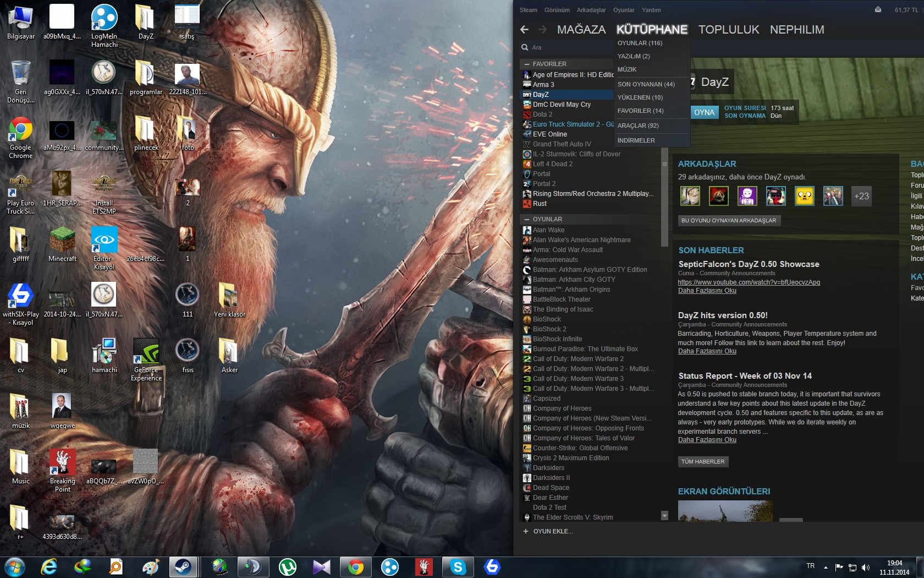The height and width of the screenshot is (578, 924).
Task: Select the Geri Dönüşüm recycle bin icon
Action: point(21,82)
